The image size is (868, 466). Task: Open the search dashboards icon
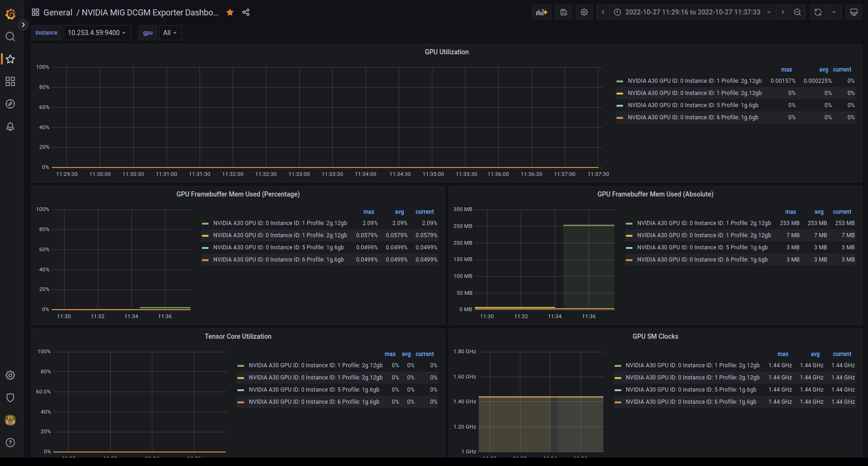[10, 36]
